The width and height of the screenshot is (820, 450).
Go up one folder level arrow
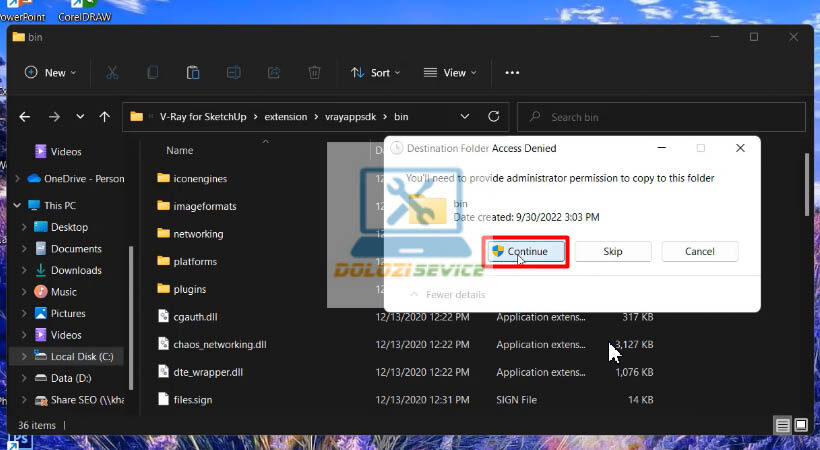104,117
